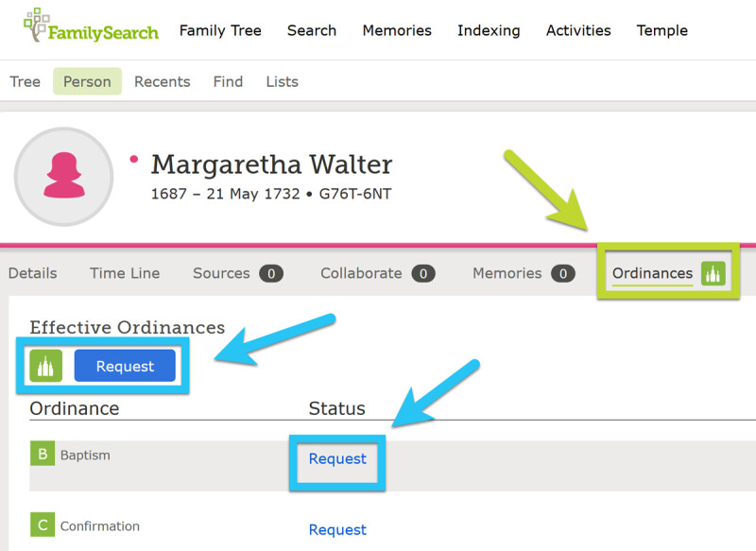Open the person's Memories tab
Image resolution: width=756 pixels, height=551 pixels.
(x=507, y=273)
